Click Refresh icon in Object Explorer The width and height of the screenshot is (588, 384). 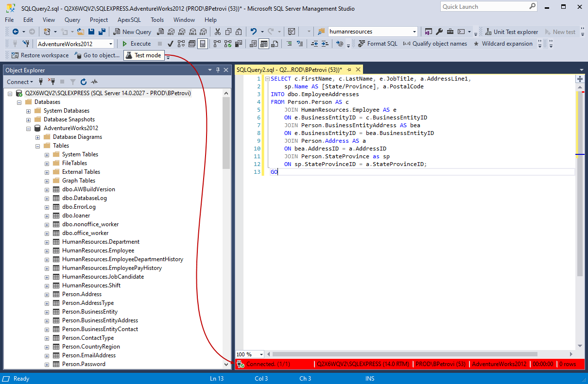point(84,82)
